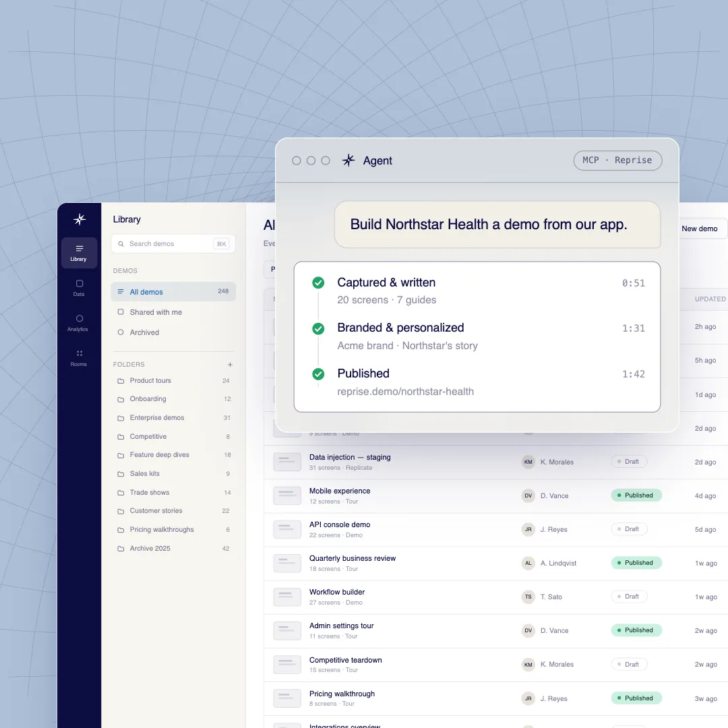Click author name T. Sato

tap(551, 597)
